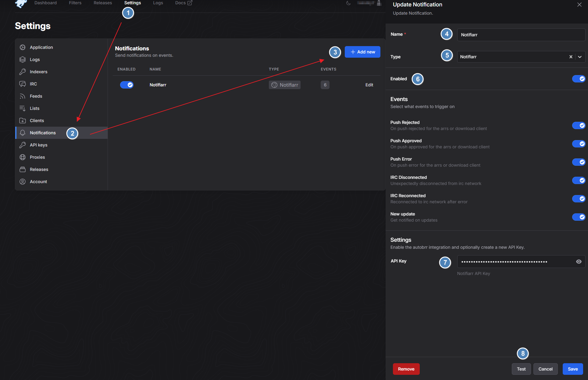This screenshot has height=380, width=588.
Task: Close the Update Notification panel
Action: click(579, 5)
